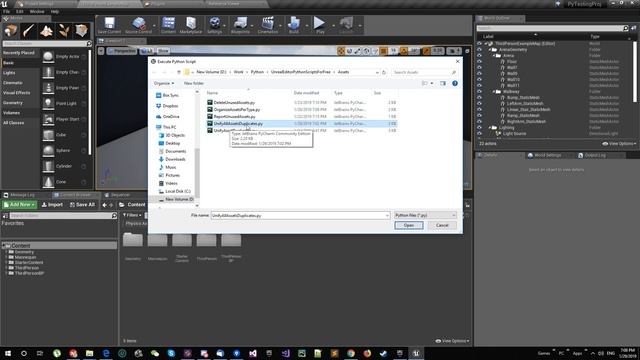Viewport: 640px width, 360px height.
Task: Open the Window menu
Action: pyautogui.click(x=37, y=11)
